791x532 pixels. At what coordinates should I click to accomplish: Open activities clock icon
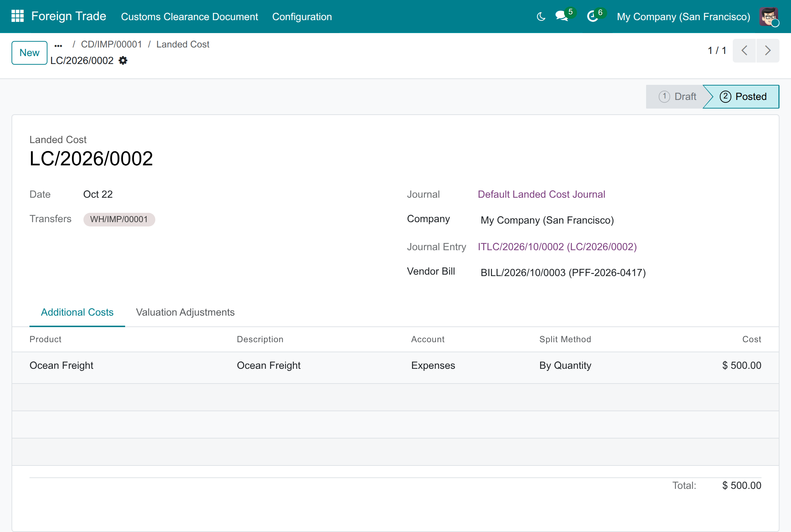pos(593,16)
